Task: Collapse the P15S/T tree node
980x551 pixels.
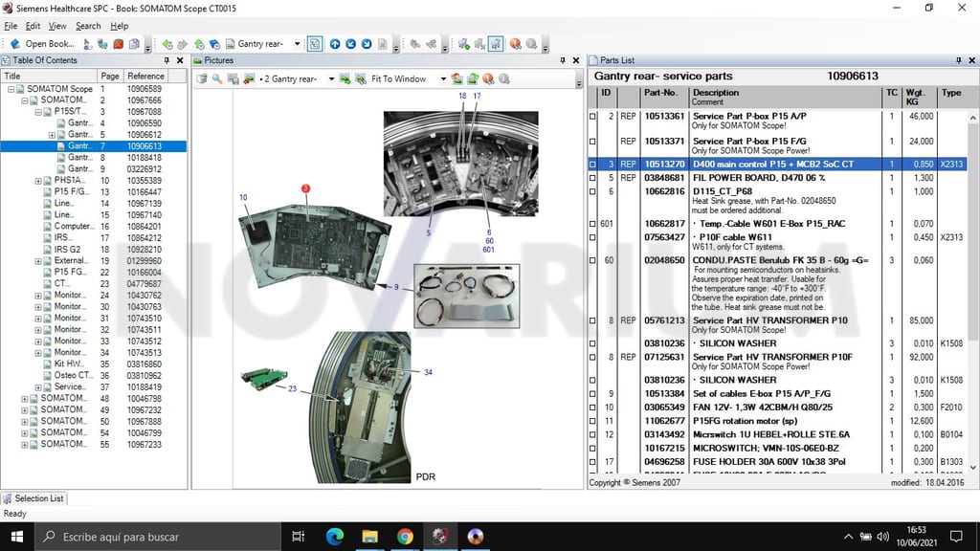Action: point(38,113)
